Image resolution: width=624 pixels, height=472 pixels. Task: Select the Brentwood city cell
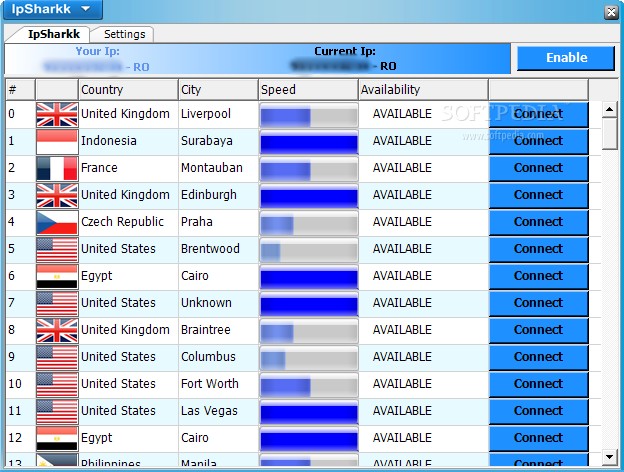(218, 249)
